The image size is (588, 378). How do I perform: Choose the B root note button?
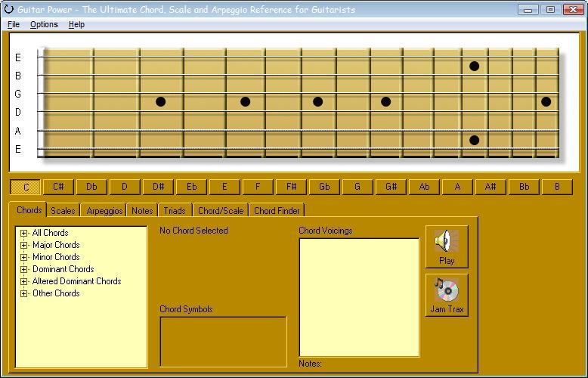click(x=557, y=187)
